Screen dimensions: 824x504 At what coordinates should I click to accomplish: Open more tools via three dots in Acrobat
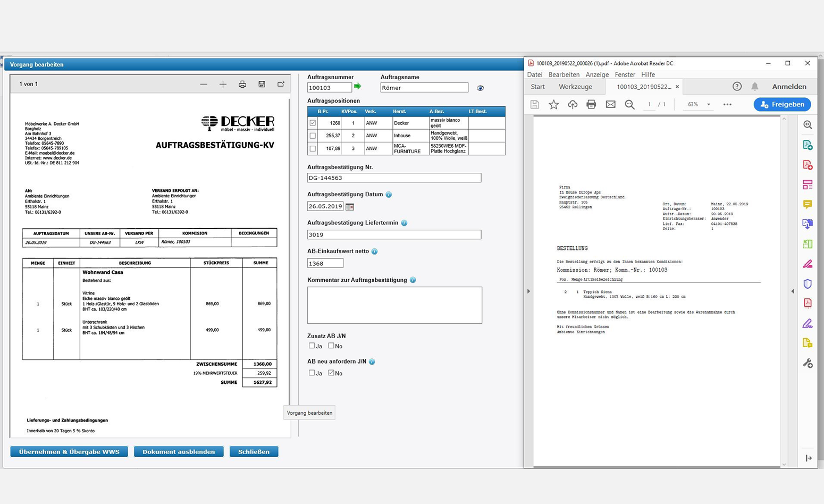point(727,105)
